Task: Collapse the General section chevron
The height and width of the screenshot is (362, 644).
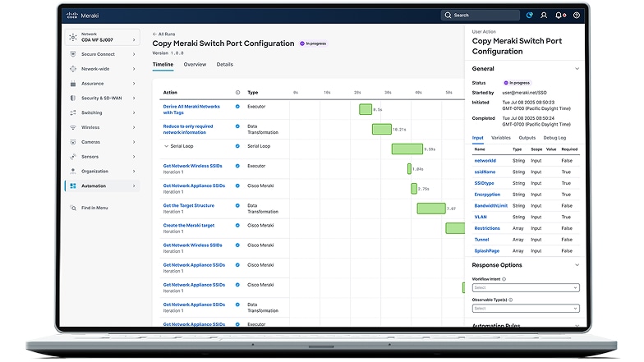Action: (577, 69)
